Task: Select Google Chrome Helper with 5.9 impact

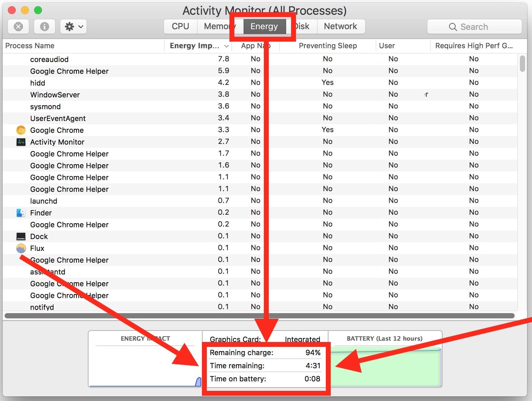Action: point(260,71)
